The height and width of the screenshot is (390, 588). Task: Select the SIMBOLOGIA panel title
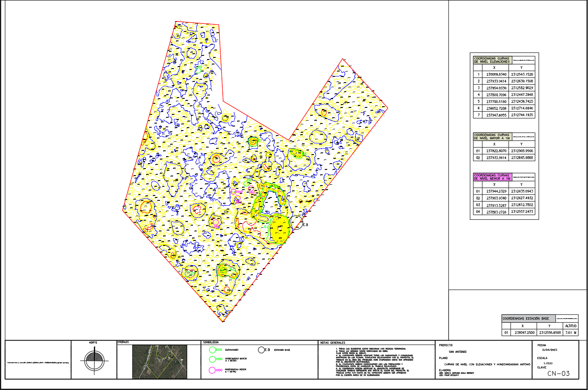210,342
